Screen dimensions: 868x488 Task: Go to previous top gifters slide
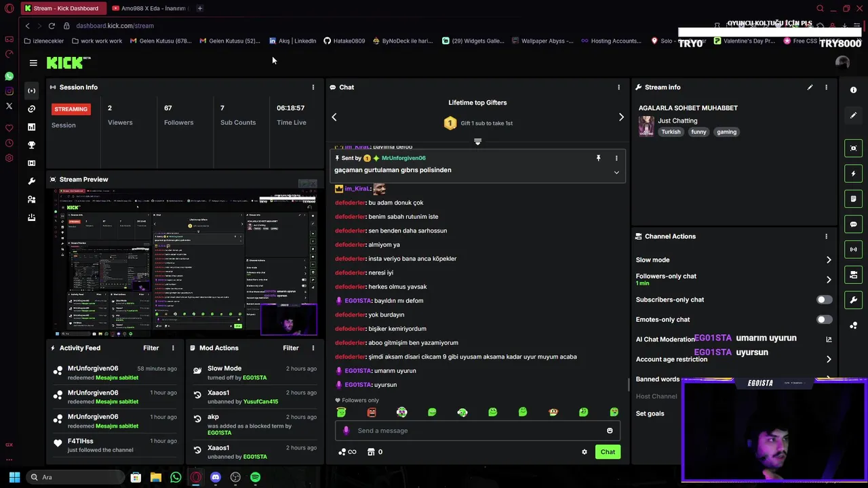tap(334, 117)
